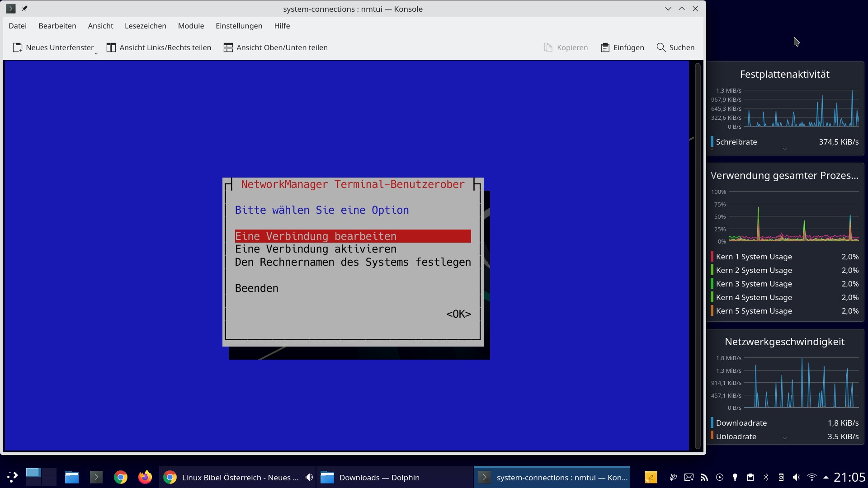The height and width of the screenshot is (488, 868).
Task: Create new tab via Neues Unterfenster icon
Action: coord(18,47)
